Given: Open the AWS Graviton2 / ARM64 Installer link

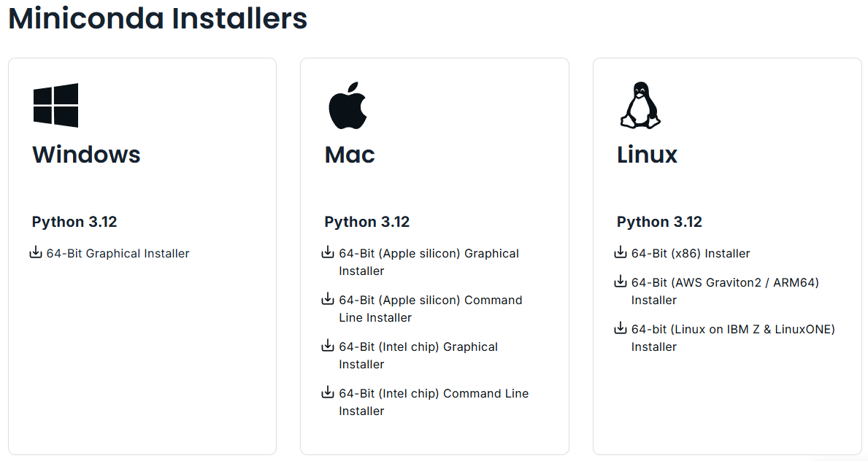Looking at the screenshot, I should [725, 283].
